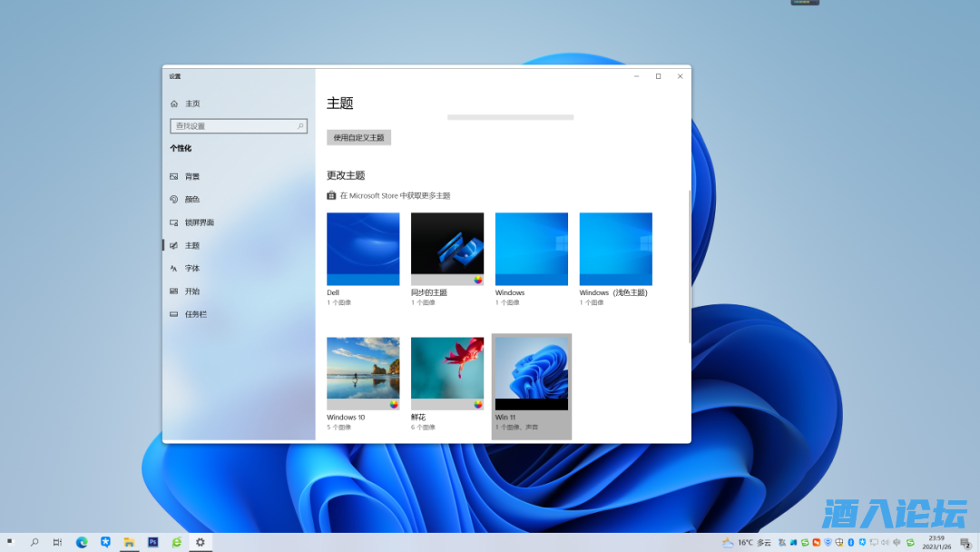Select 字体 (Fonts) in the sidebar
The width and height of the screenshot is (980, 552).
pos(191,269)
